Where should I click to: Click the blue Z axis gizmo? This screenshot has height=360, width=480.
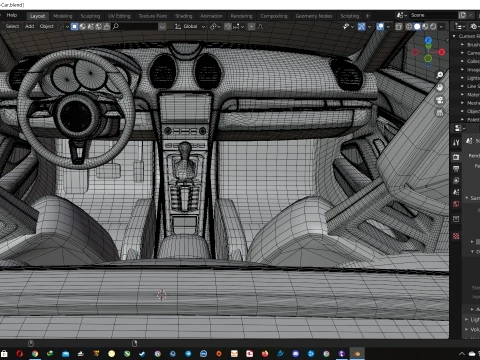click(428, 40)
